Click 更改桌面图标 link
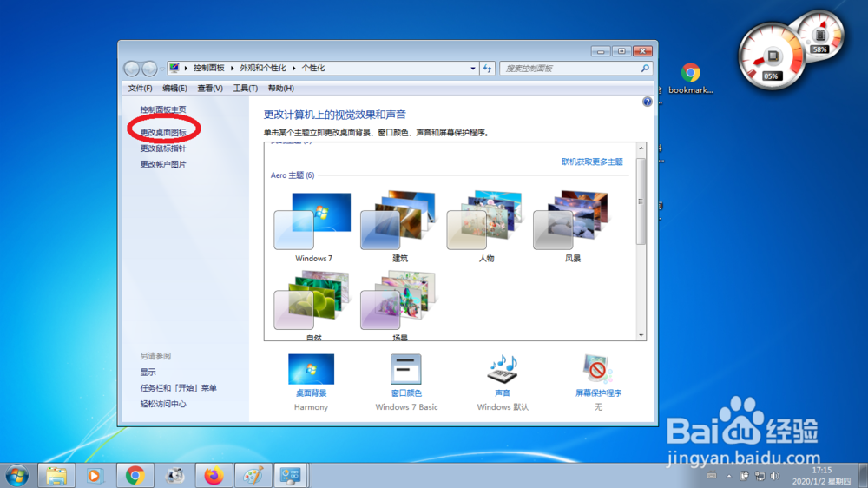868x488 pixels. [x=163, y=132]
